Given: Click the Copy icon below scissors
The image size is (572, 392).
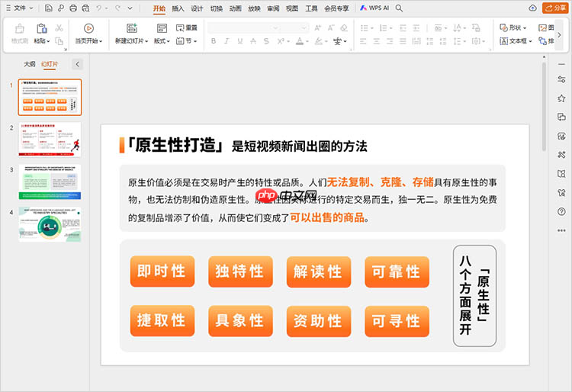Looking at the screenshot, I should [x=59, y=41].
